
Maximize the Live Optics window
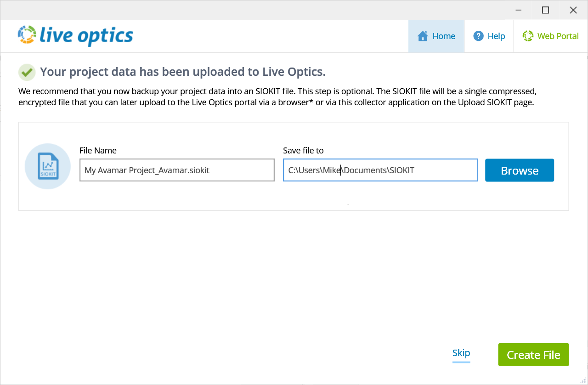545,10
